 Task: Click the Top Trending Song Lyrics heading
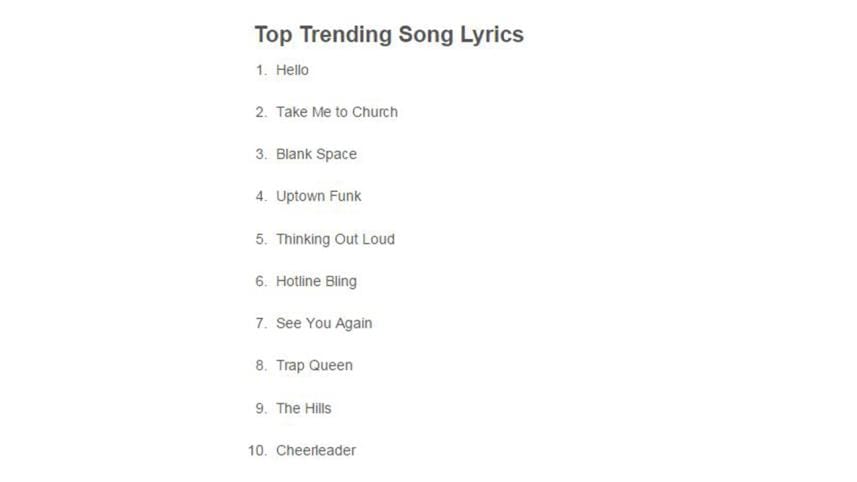point(388,34)
